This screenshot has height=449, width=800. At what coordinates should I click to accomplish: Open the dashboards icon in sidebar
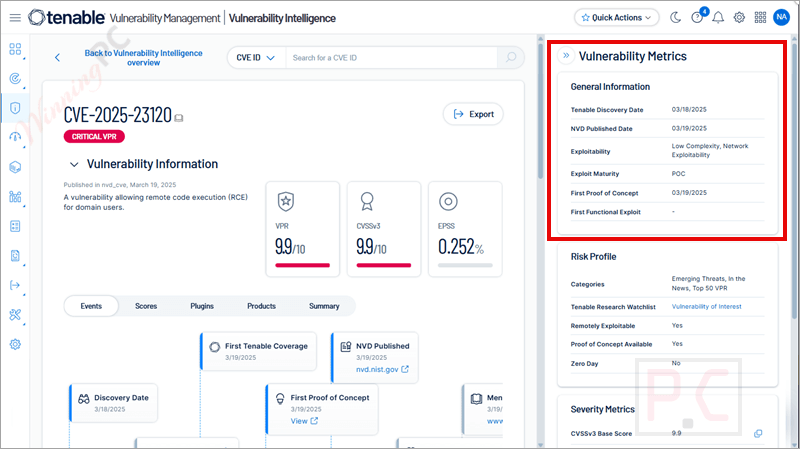15,49
